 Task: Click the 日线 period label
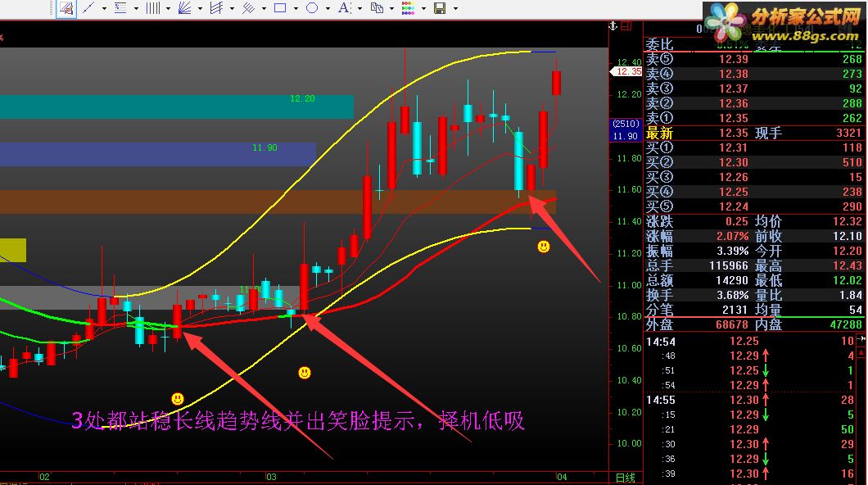626,478
